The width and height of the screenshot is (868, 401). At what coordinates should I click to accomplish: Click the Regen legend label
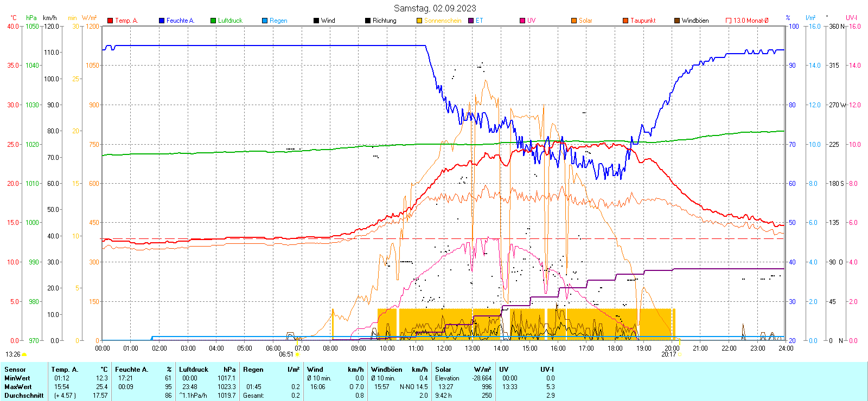tap(278, 21)
